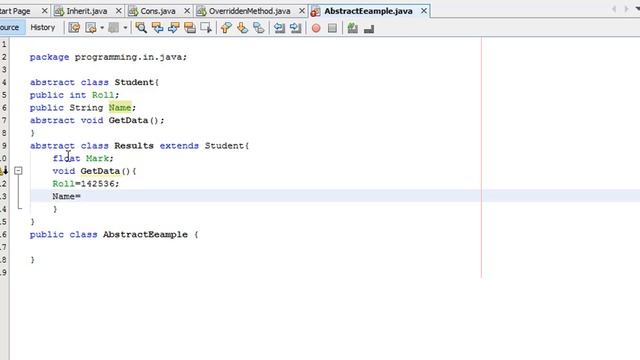Viewport: 640px width, 360px height.
Task: Click the History view button
Action: click(42, 27)
